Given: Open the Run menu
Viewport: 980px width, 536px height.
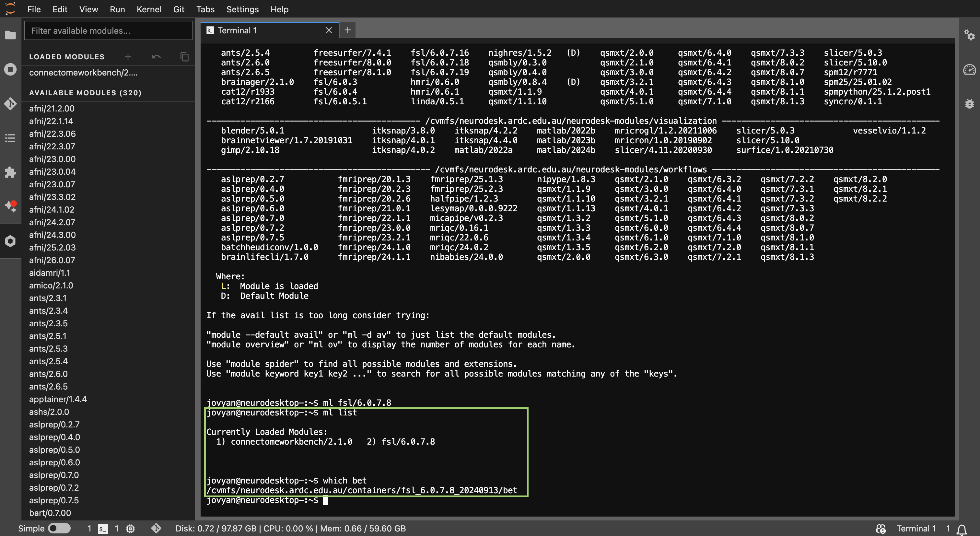Looking at the screenshot, I should coord(117,9).
